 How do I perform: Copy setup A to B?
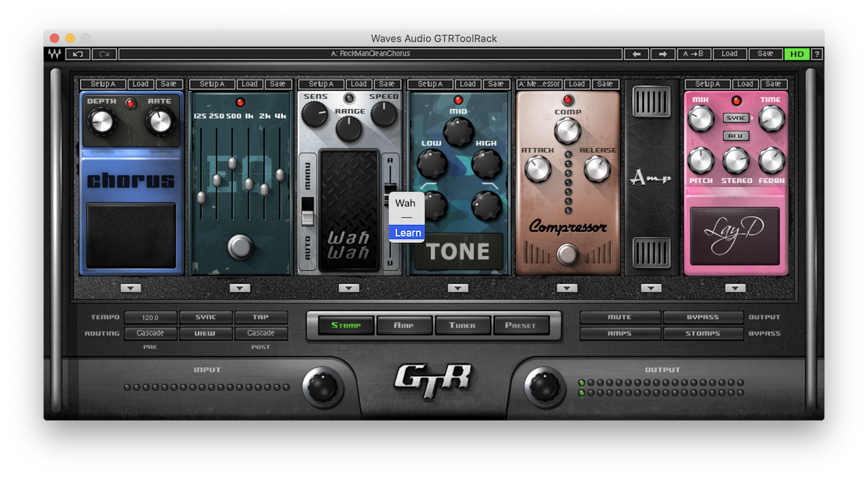pyautogui.click(x=693, y=54)
